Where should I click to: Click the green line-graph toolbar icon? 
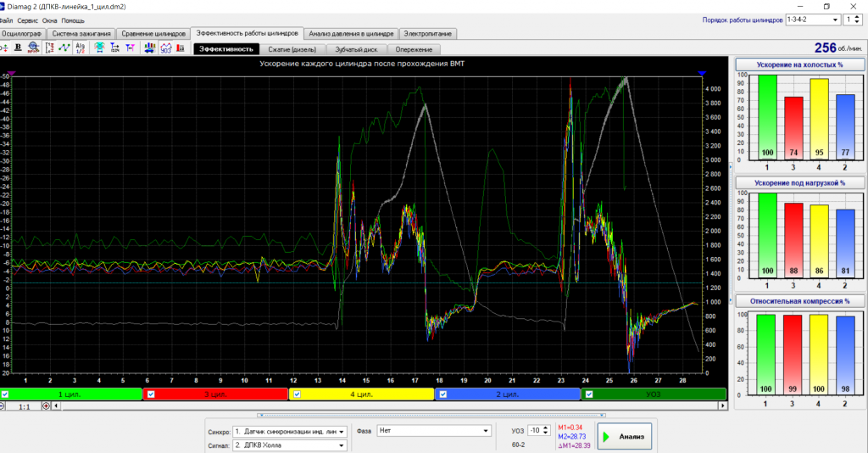coord(64,48)
